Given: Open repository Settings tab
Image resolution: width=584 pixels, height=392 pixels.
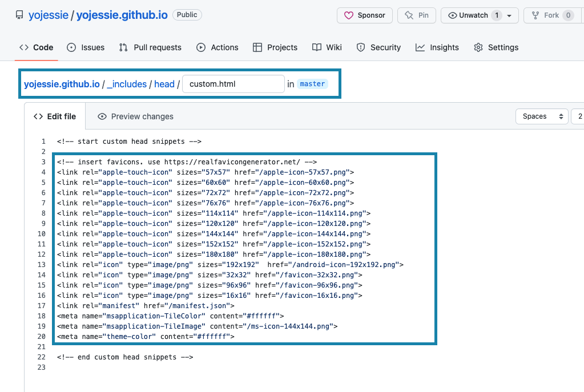Looking at the screenshot, I should [x=496, y=48].
